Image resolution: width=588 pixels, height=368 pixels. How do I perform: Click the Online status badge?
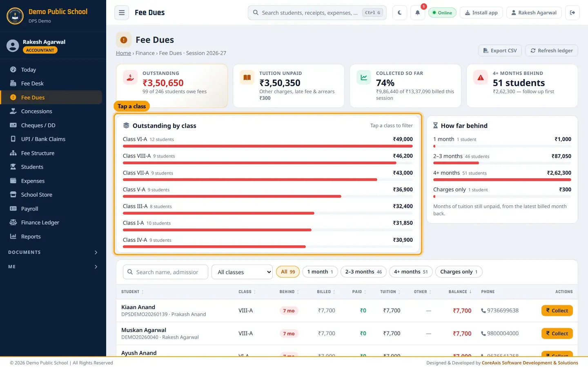[442, 13]
